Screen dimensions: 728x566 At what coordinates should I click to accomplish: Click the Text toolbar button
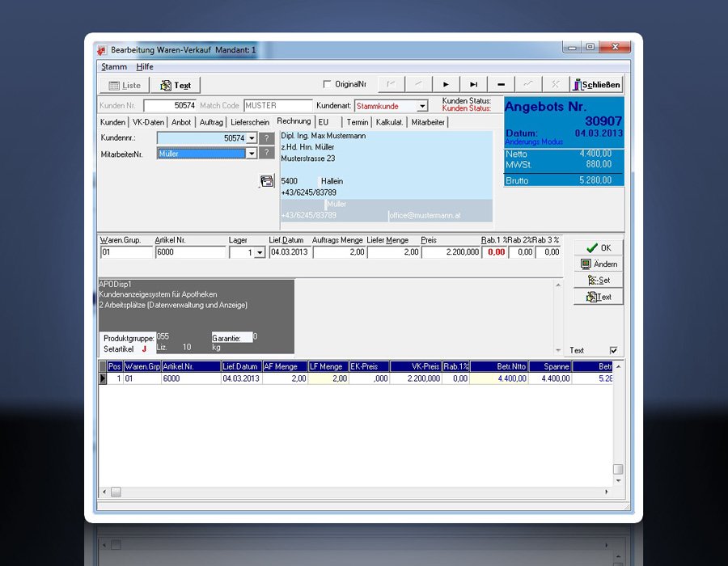tap(176, 86)
